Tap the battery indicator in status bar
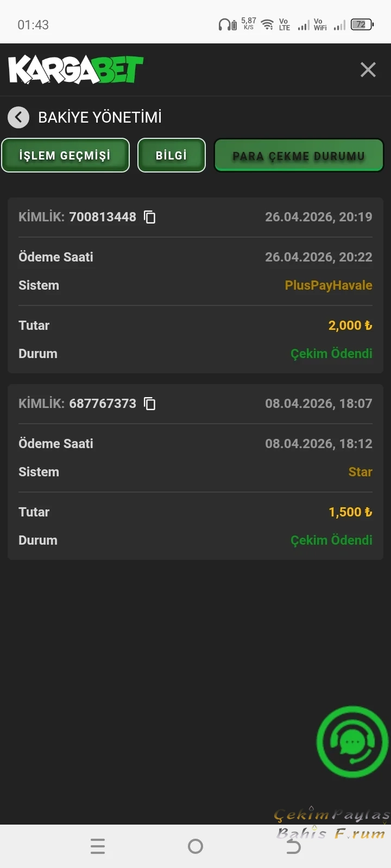 pos(362,24)
